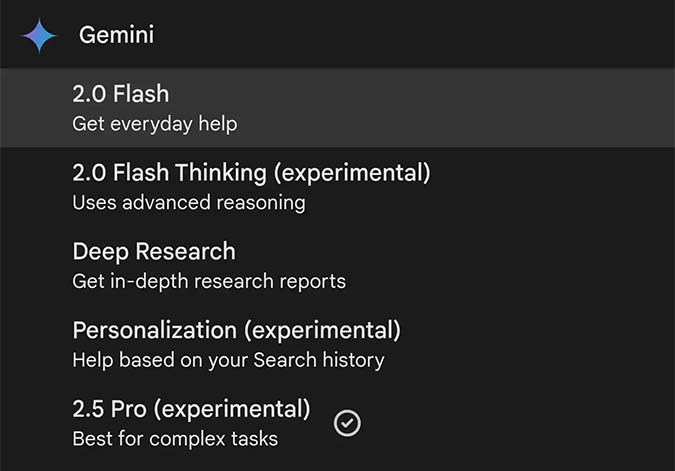Screen dimensions: 675x471
Task: Select the 2.0 Flash model
Action: (120, 94)
